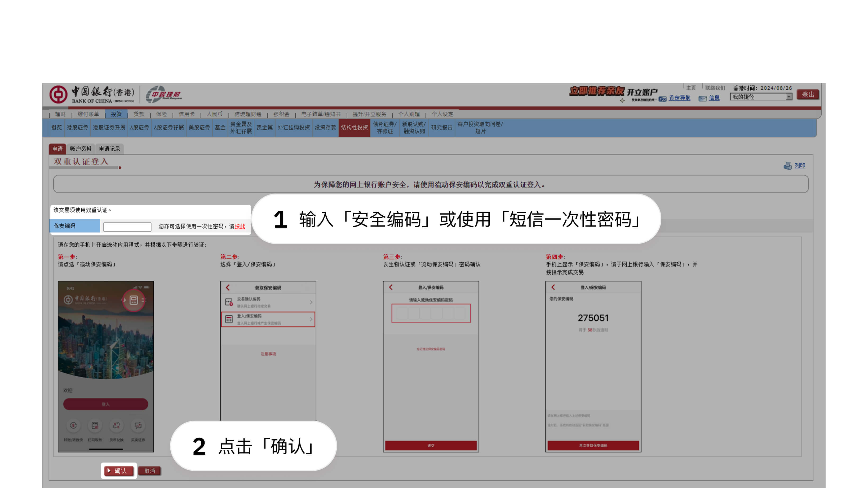Click the 取消 cancel button
Image resolution: width=868 pixels, height=488 pixels.
click(150, 470)
